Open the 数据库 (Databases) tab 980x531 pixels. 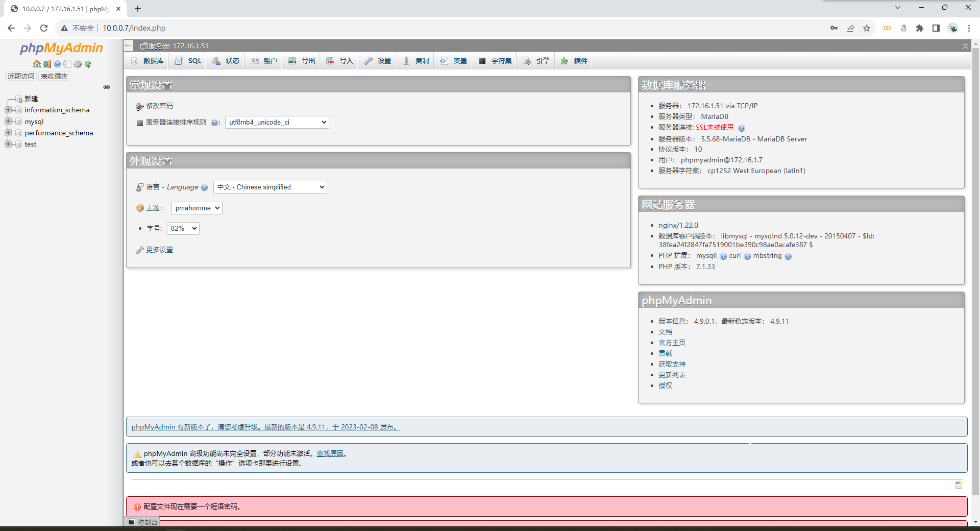(148, 61)
